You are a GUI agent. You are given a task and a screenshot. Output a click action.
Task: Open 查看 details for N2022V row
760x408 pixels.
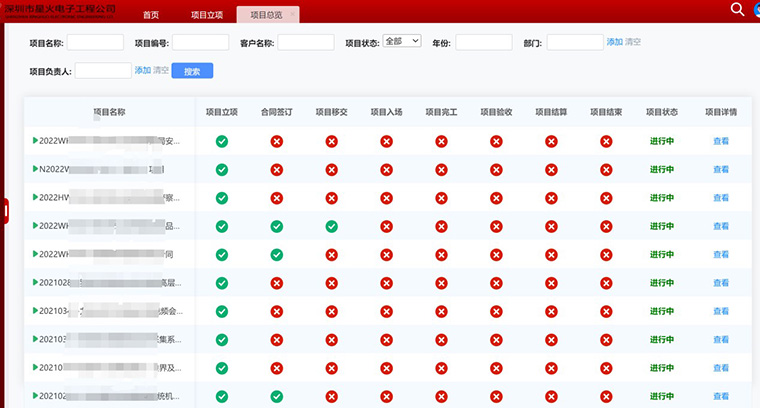point(721,170)
